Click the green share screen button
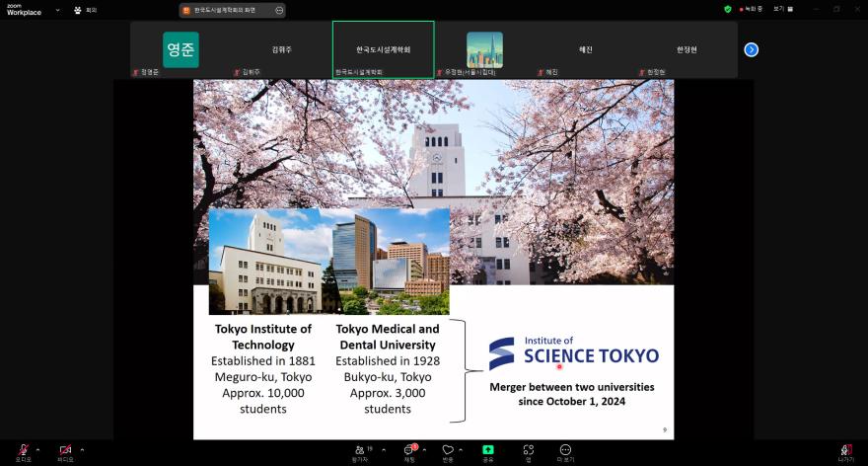This screenshot has width=868, height=466. pos(487,450)
